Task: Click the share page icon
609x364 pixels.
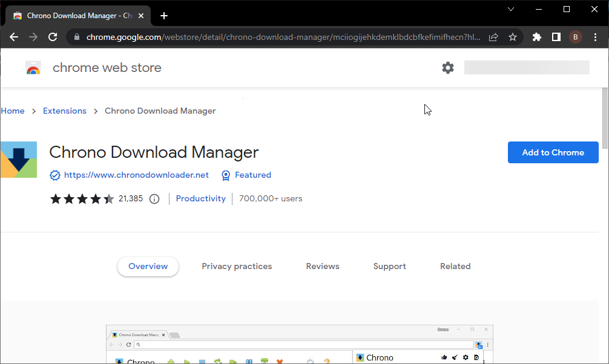Action: [x=493, y=37]
